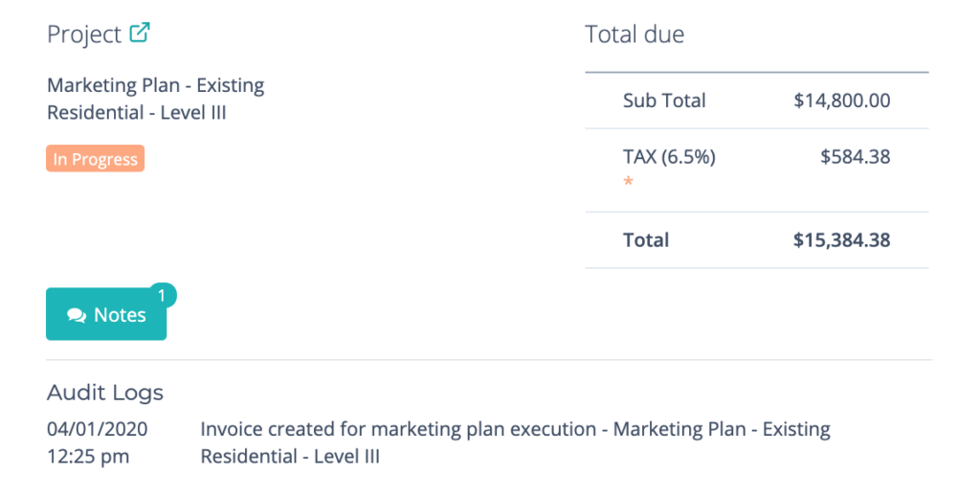Click the Audit Logs heading
The width and height of the screenshot is (980, 497).
(x=105, y=393)
